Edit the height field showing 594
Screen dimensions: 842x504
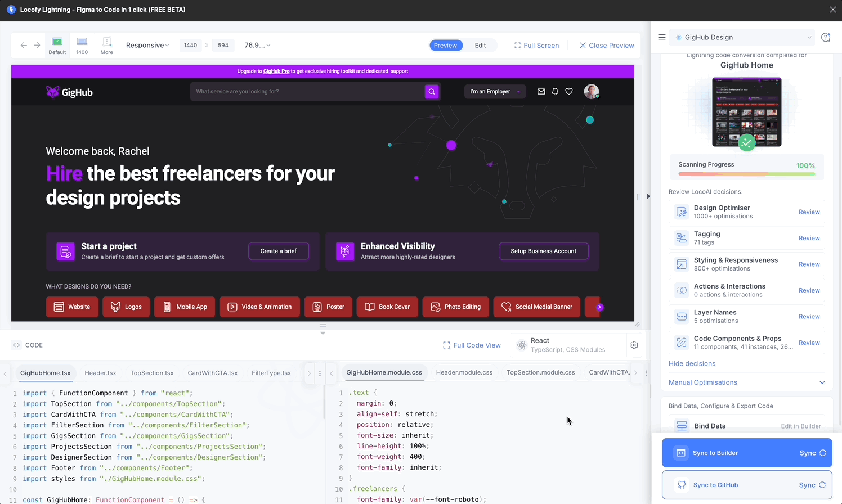point(223,46)
